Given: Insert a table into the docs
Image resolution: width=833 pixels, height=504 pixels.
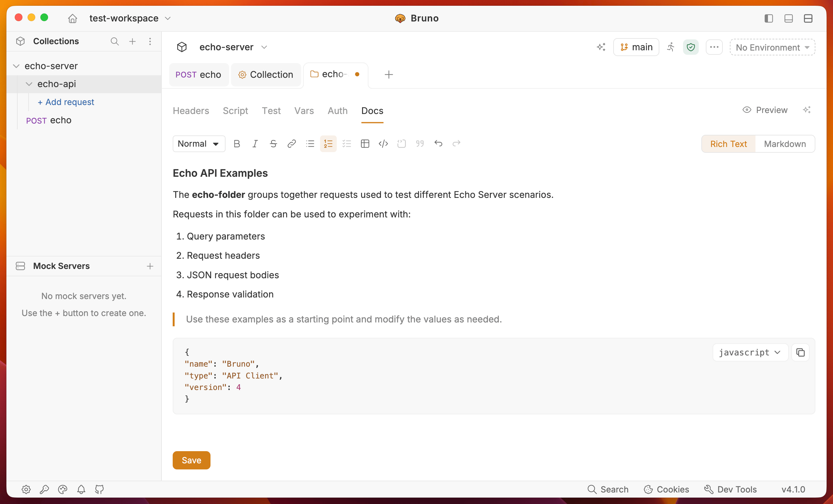Looking at the screenshot, I should click(365, 144).
